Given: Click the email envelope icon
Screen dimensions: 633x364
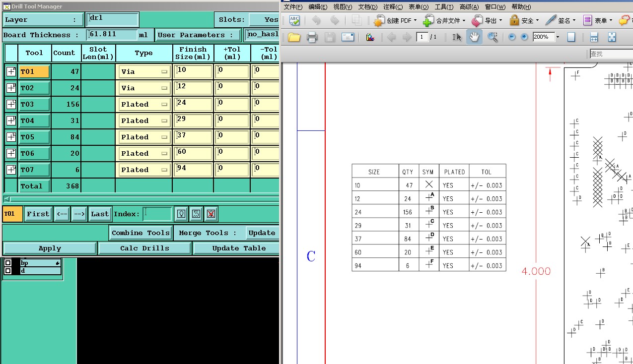Looking at the screenshot, I should pos(348,37).
